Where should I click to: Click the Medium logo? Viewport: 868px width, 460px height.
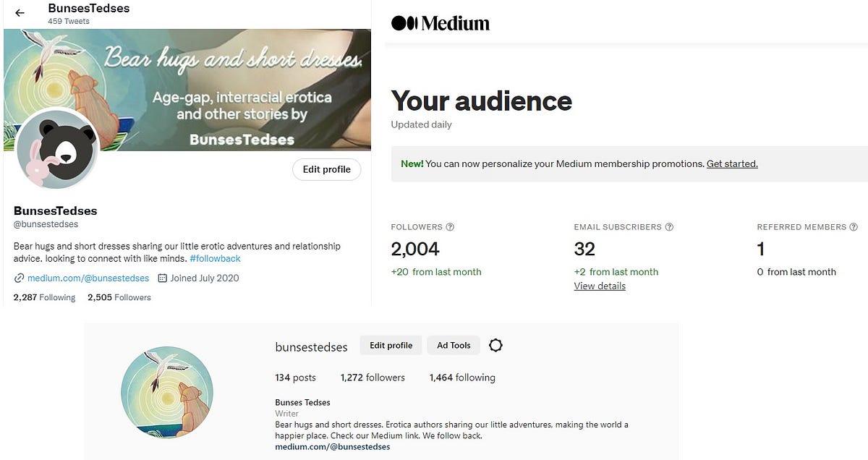coord(438,22)
